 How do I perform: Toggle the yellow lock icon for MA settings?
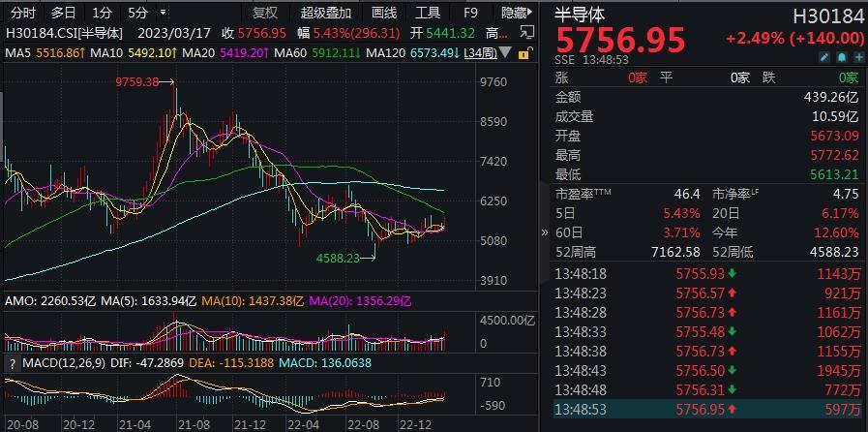click(524, 53)
